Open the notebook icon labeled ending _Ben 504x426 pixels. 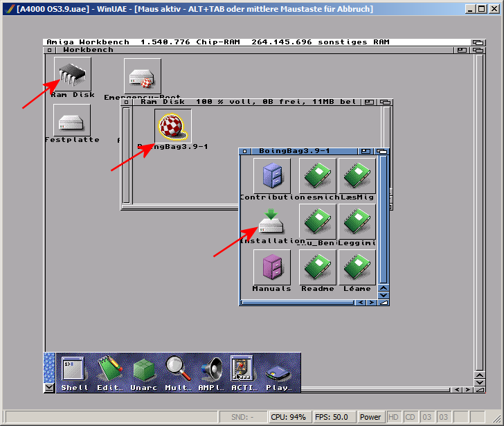[x=318, y=222]
